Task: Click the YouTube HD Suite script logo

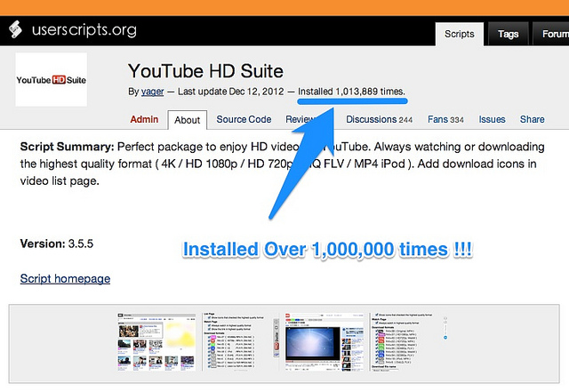Action: coord(51,80)
